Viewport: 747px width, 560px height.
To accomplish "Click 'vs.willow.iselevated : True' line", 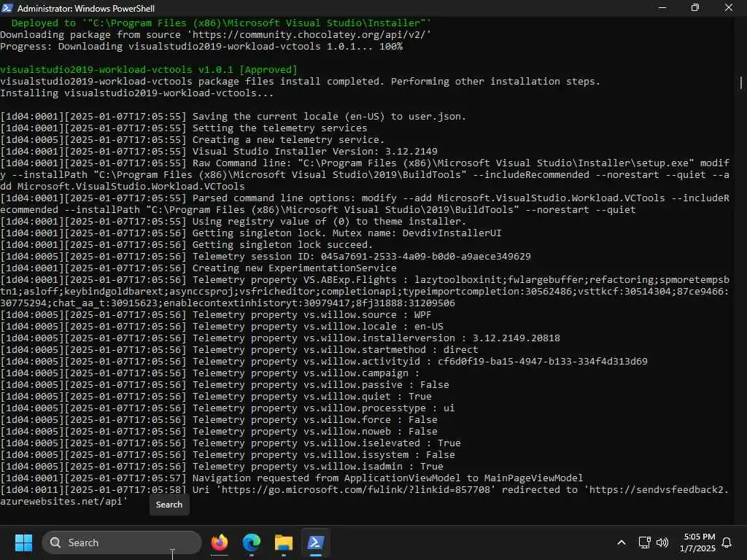I will click(x=231, y=443).
